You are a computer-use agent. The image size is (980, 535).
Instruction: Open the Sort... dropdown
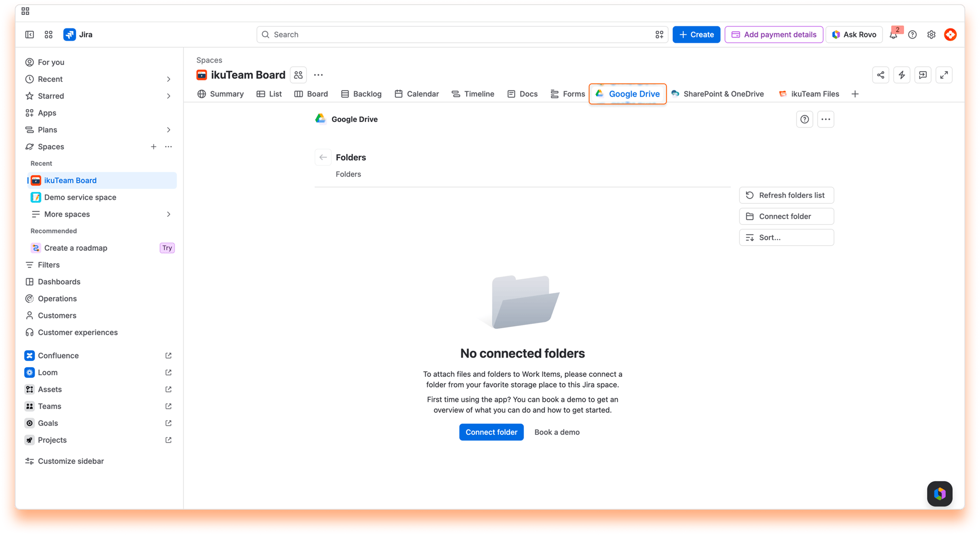[787, 237]
